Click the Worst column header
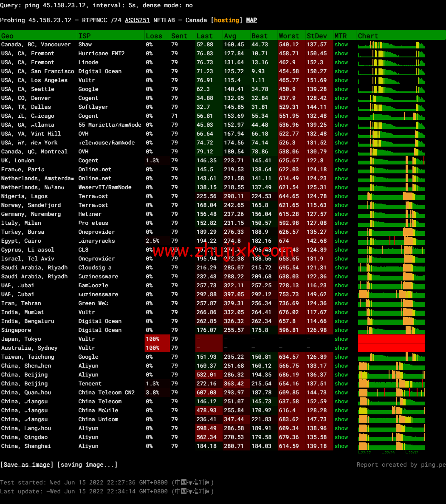This screenshot has height=504, width=446. 289,36
